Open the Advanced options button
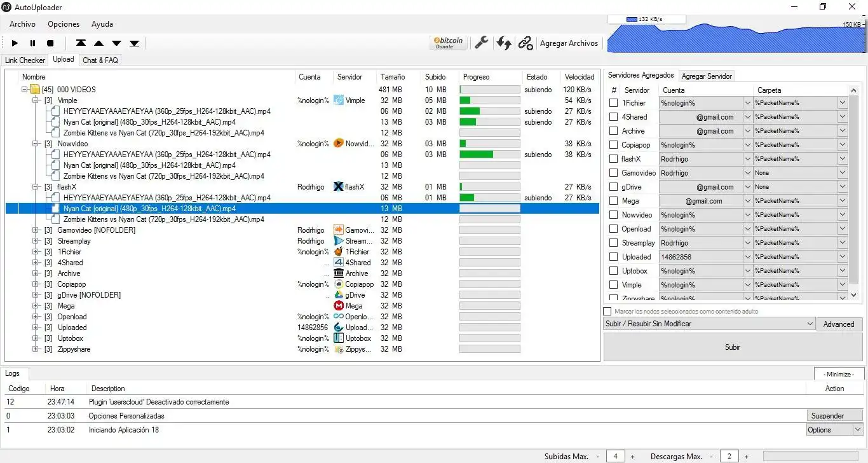The width and height of the screenshot is (868, 463). tap(839, 324)
